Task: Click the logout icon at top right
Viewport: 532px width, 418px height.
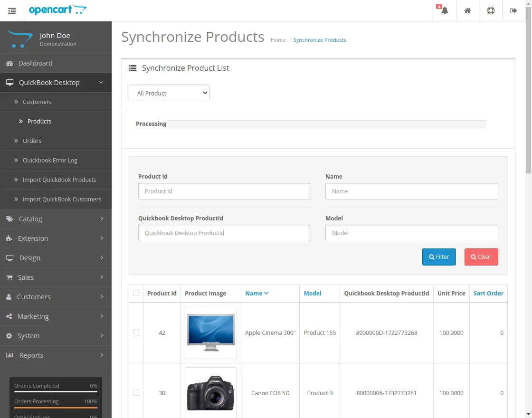Action: tap(513, 10)
